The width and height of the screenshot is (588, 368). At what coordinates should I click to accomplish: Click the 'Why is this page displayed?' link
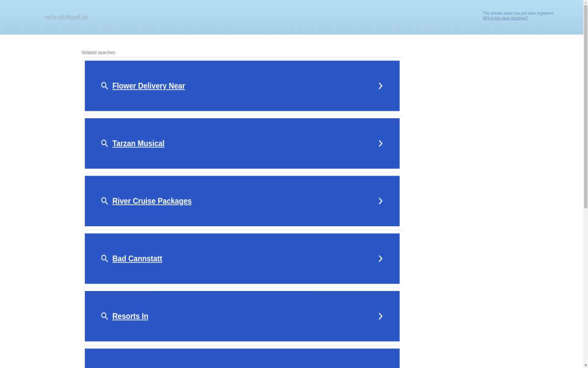505,18
